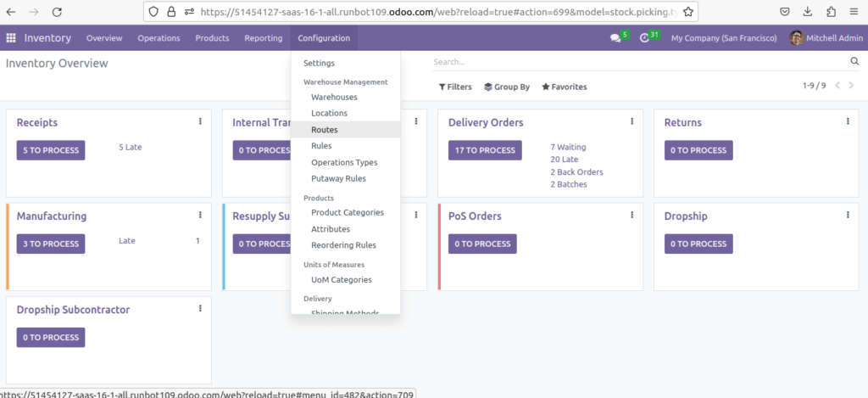Open the Overview menu

click(104, 38)
